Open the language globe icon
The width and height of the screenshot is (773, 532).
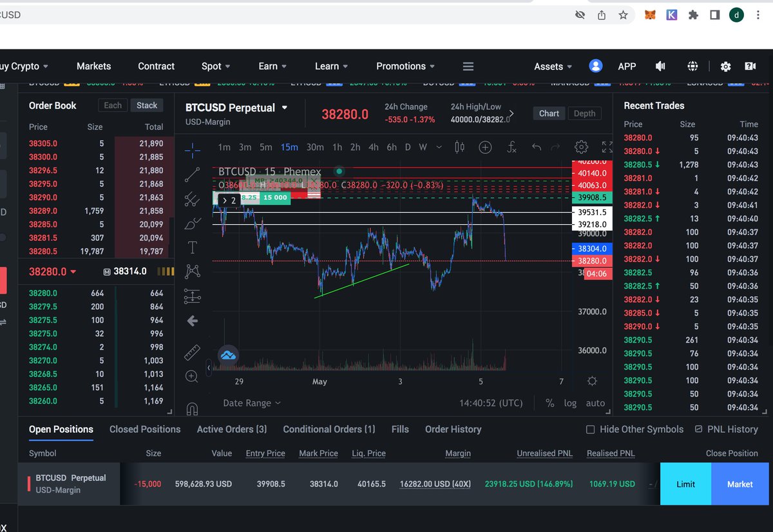click(692, 66)
